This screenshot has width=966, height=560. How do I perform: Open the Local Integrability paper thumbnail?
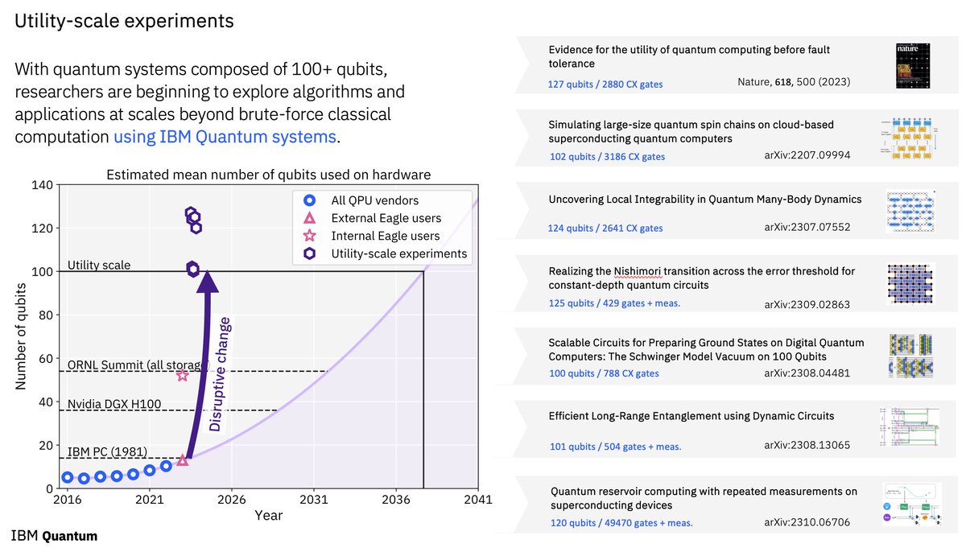(909, 212)
